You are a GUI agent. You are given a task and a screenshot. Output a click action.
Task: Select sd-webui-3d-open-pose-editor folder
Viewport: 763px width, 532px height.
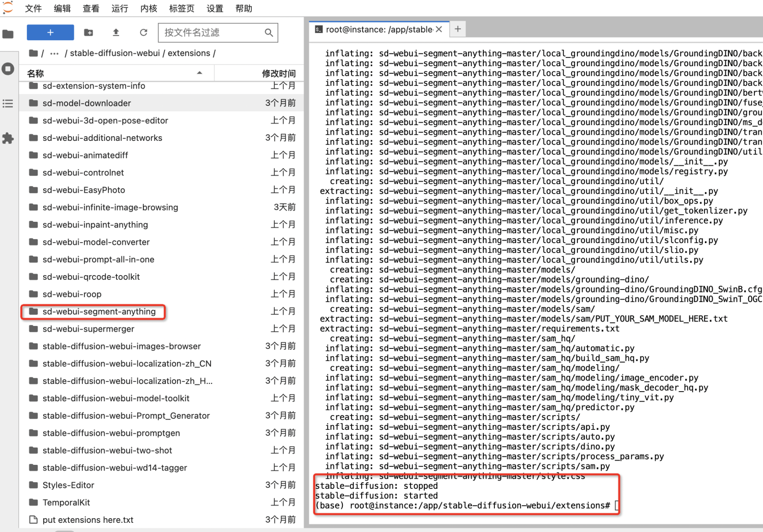pyautogui.click(x=162, y=121)
